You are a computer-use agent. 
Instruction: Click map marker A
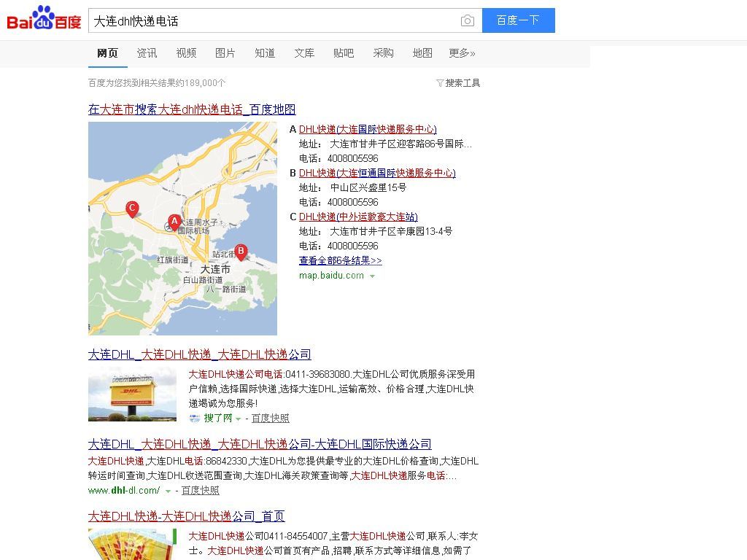coord(174,222)
